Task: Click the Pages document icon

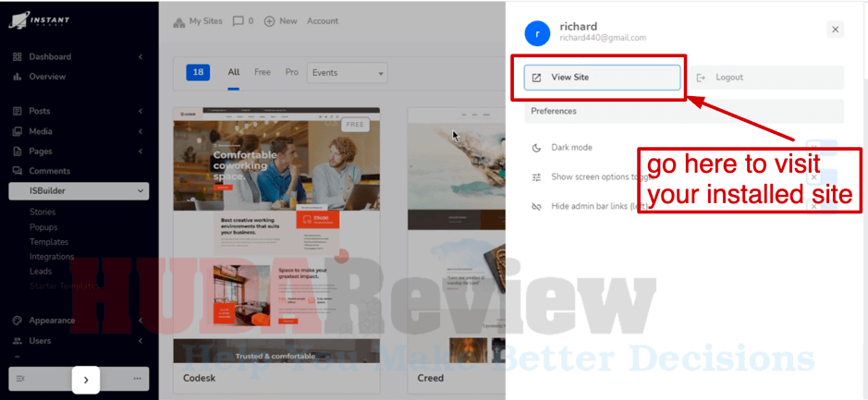Action: coord(18,151)
